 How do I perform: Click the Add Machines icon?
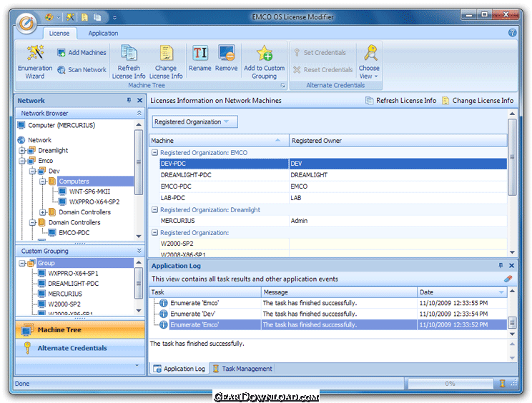tap(61, 53)
